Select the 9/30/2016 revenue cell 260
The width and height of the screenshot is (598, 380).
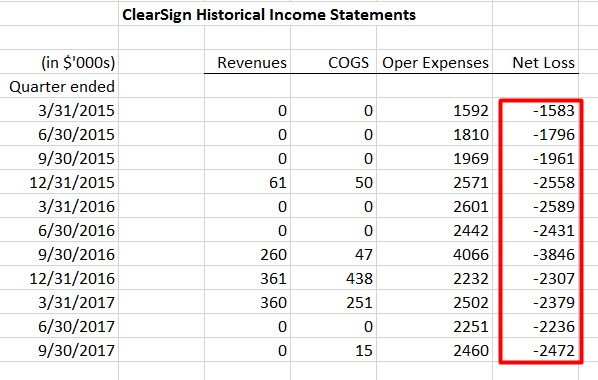248,254
